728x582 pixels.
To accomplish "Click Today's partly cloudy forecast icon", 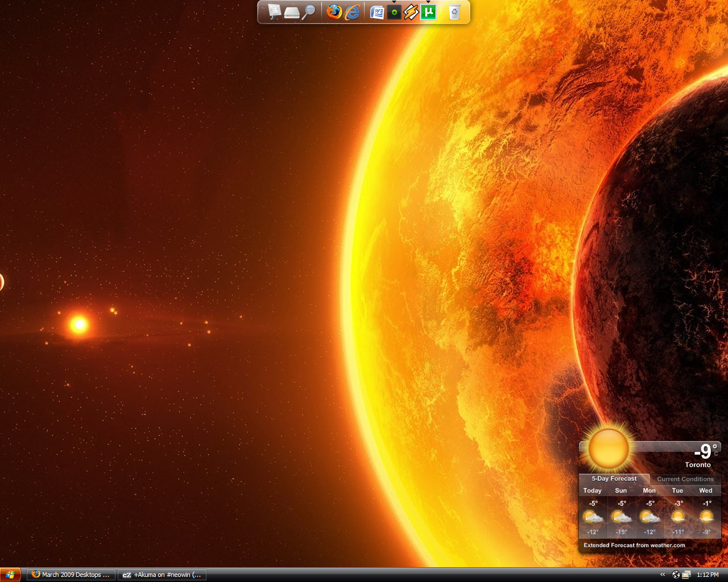I will [593, 517].
